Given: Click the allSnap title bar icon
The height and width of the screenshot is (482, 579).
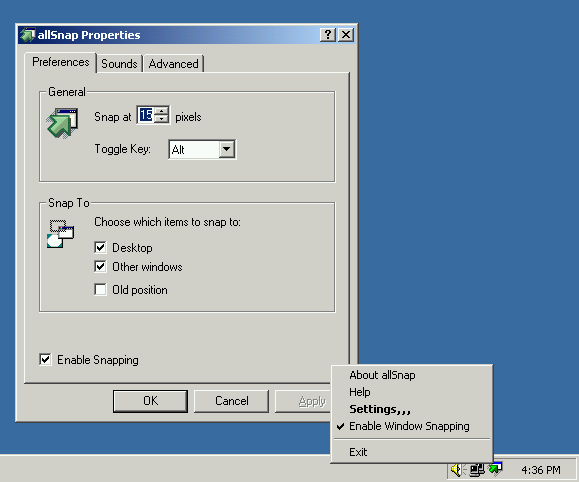Looking at the screenshot, I should 28,35.
